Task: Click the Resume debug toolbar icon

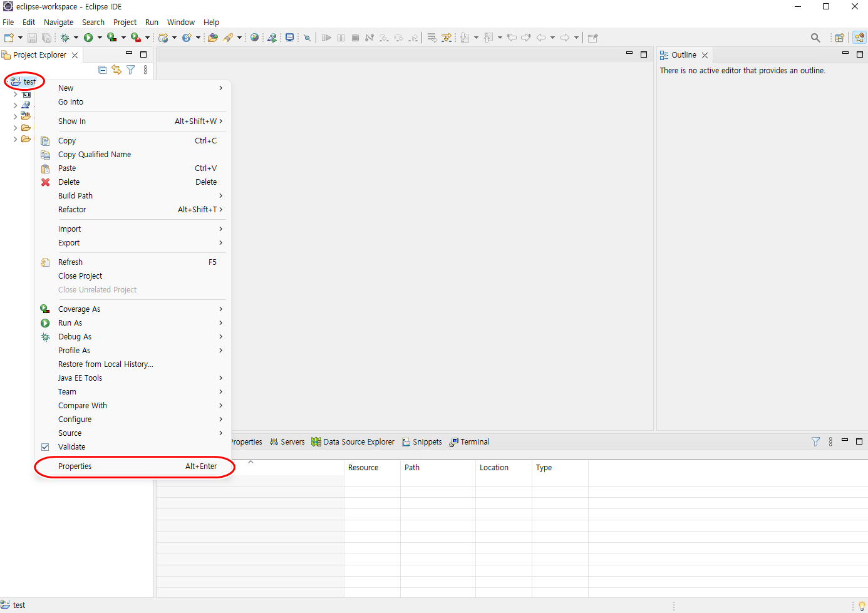Action: pos(326,38)
